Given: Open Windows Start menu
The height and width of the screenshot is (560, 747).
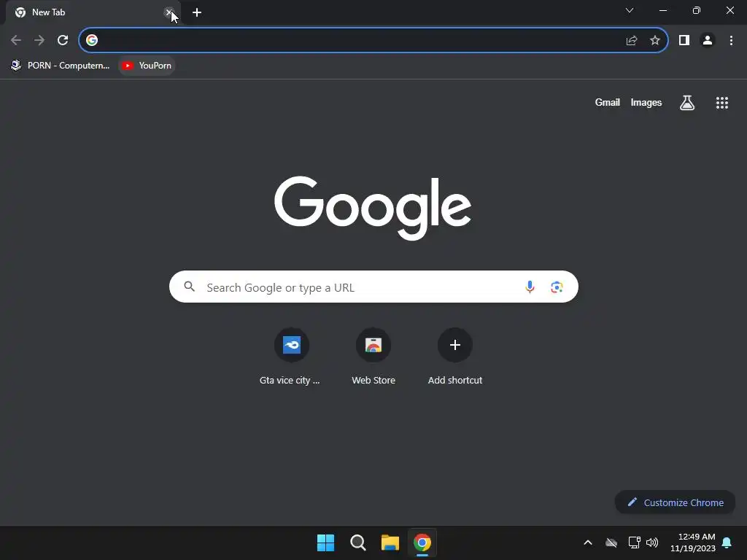Looking at the screenshot, I should coord(326,542).
